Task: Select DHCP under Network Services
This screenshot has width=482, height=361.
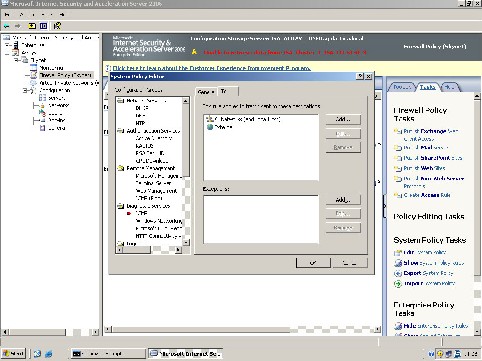Action: click(x=142, y=108)
